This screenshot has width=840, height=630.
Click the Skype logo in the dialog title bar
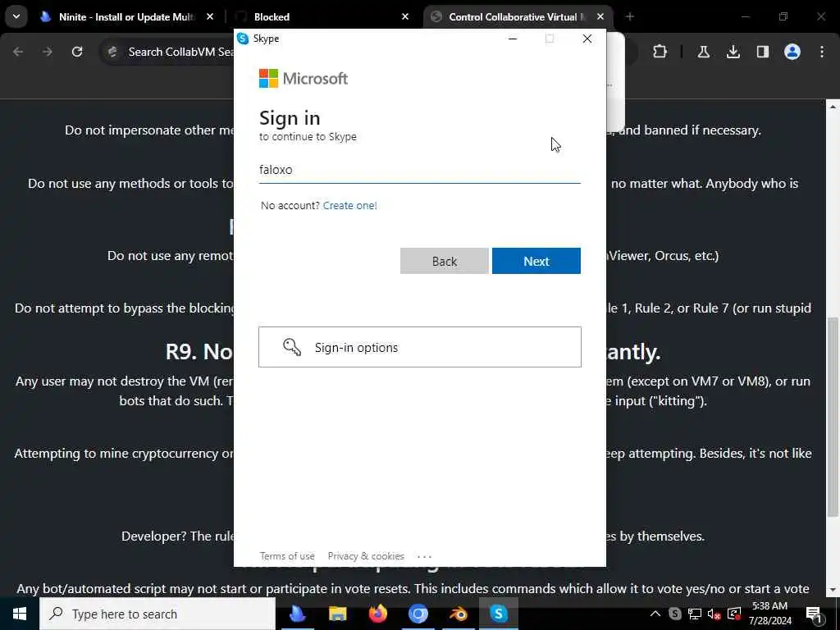pyautogui.click(x=243, y=39)
